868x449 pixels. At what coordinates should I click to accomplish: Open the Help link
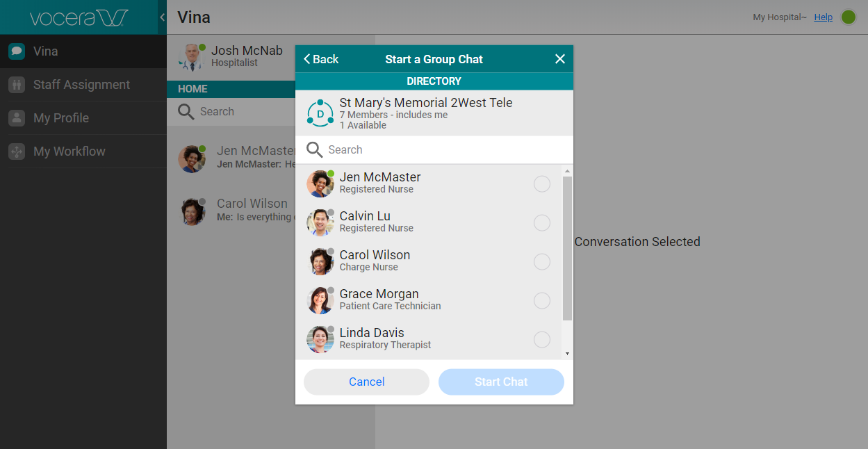point(823,17)
